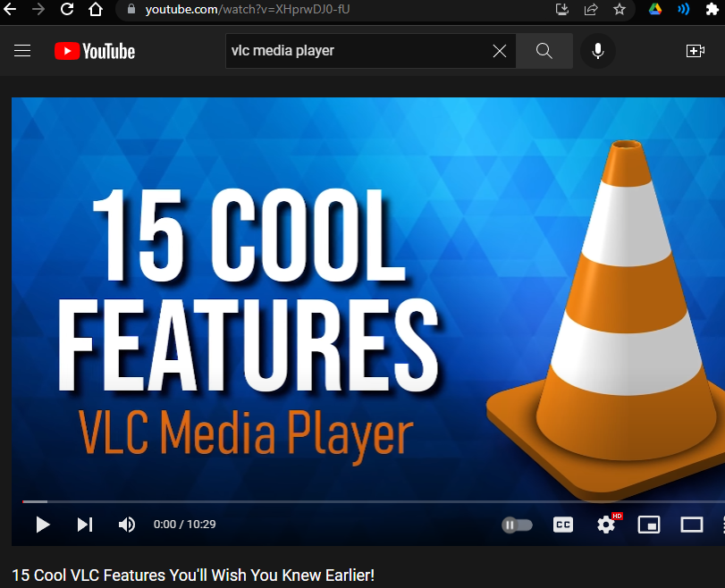Turn on closed captions
Viewport: 725px width, 588px height.
point(562,525)
